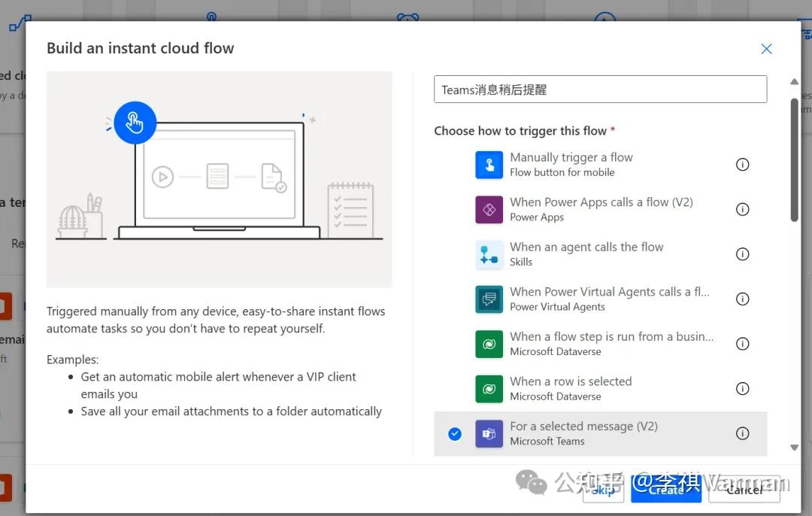812x516 pixels.
Task: Click the flow name input field
Action: click(x=600, y=89)
